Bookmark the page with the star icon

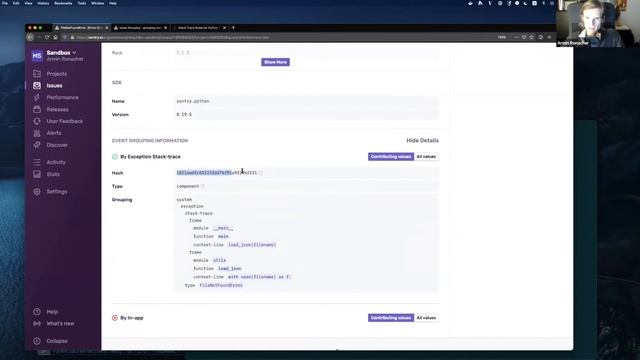531,37
